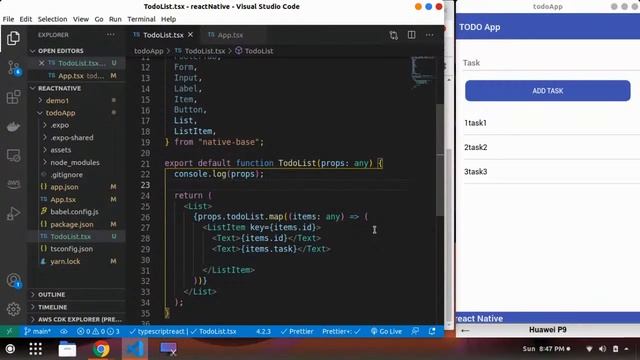Click the feedback icon in status bar
The height and width of the screenshot is (360, 640).
415,331
